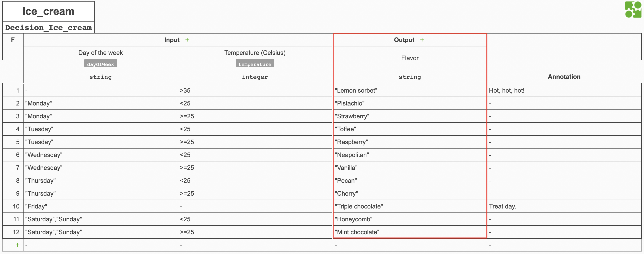
Task: Open the hit policy selector labeled F
Action: tap(12, 40)
